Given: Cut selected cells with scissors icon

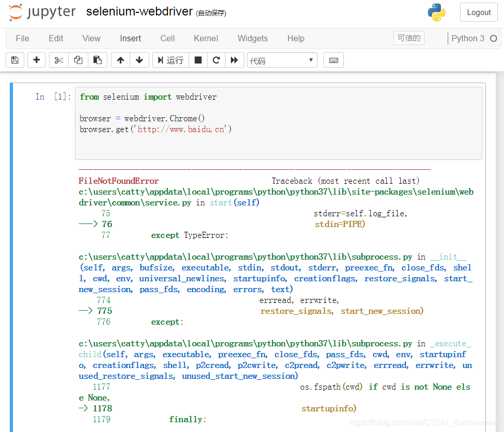Looking at the screenshot, I should (x=59, y=60).
